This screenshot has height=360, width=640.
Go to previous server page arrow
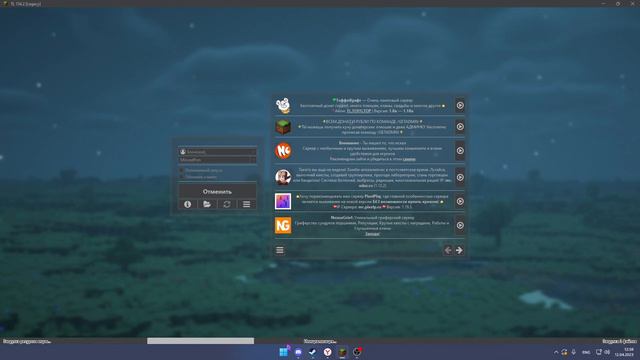(x=448, y=250)
